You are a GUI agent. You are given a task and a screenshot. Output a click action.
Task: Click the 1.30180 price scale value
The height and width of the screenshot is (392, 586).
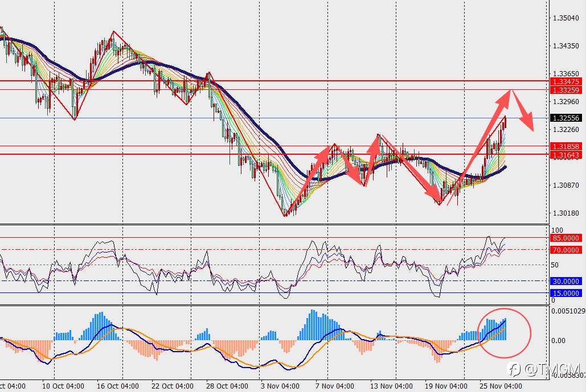point(566,213)
